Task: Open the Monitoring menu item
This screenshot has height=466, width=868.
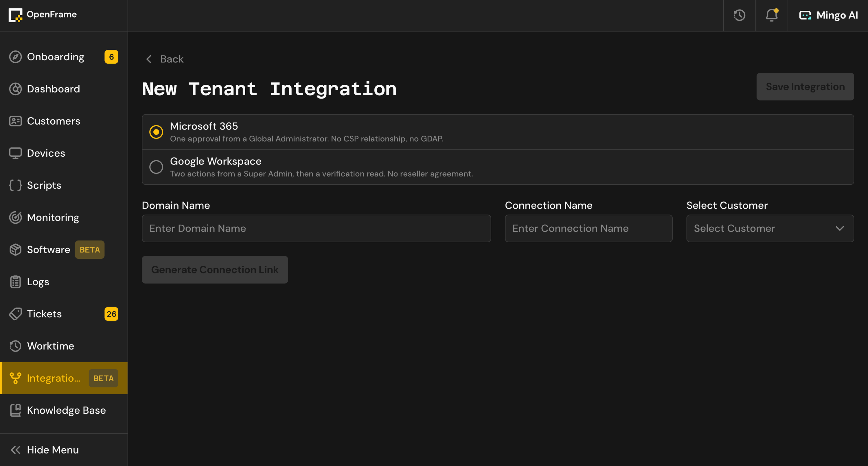Action: [x=64, y=217]
